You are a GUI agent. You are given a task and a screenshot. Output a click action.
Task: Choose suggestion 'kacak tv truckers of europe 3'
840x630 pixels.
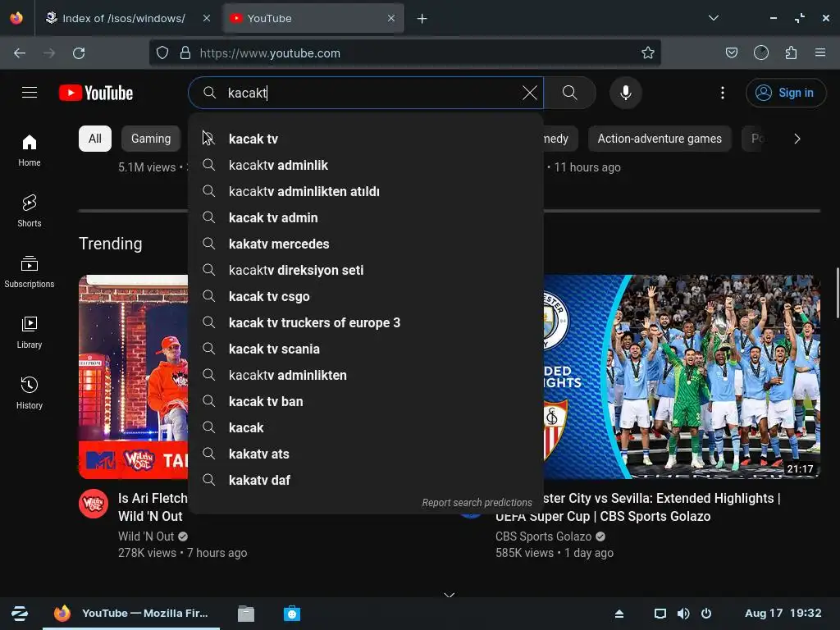point(366,322)
